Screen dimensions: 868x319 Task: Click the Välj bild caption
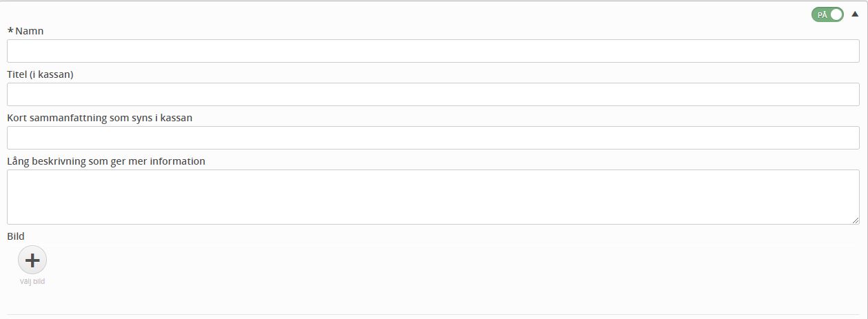[x=32, y=281]
